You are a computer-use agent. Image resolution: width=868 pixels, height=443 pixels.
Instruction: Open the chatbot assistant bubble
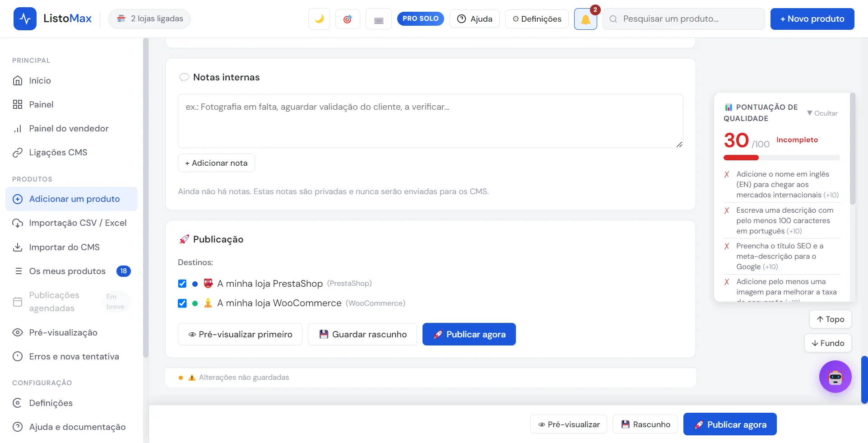point(835,377)
